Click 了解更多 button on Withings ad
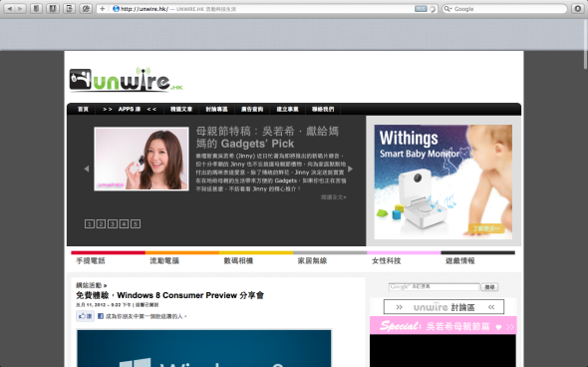 coord(486,228)
